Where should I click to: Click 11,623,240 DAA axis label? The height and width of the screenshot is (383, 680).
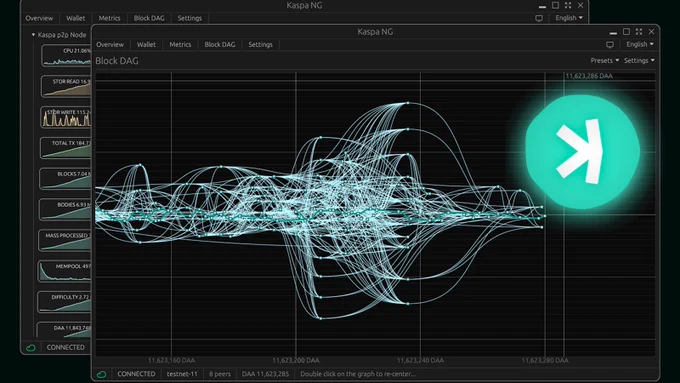[x=420, y=360]
